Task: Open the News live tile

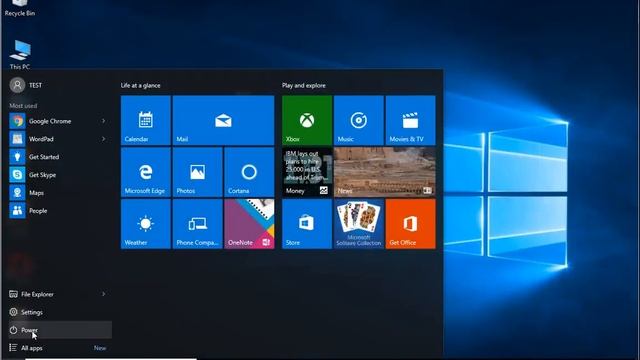Action: pyautogui.click(x=385, y=172)
